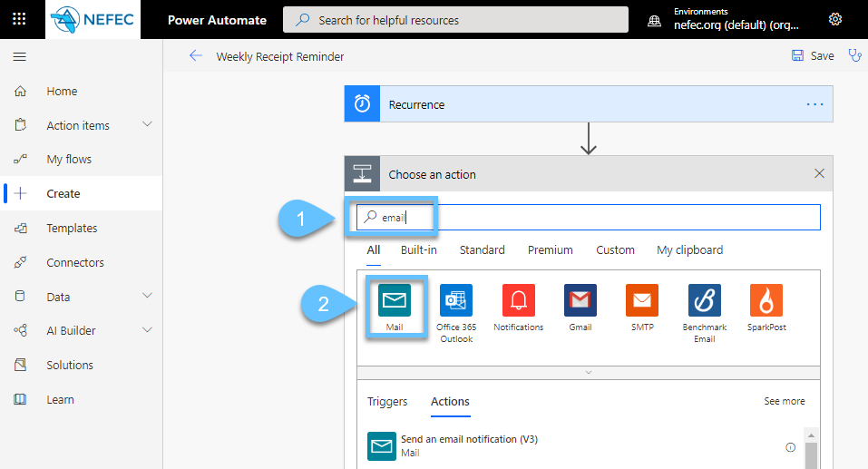Select the Gmail connector icon
The image size is (868, 469).
pos(580,300)
